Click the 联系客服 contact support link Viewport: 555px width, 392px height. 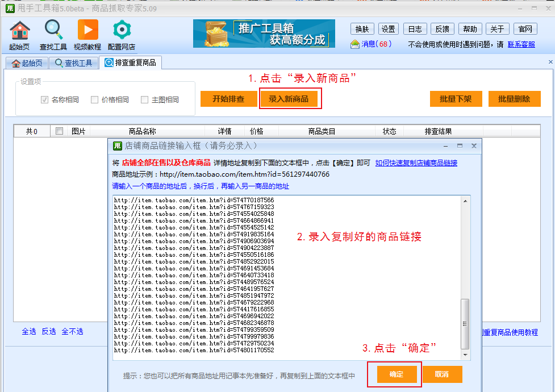point(521,45)
